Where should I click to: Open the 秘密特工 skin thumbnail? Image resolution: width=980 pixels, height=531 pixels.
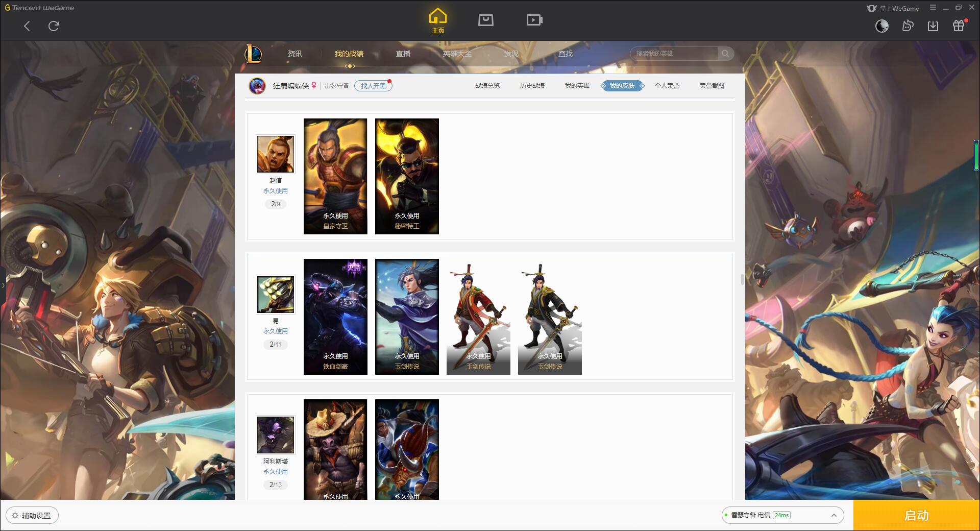[407, 177]
